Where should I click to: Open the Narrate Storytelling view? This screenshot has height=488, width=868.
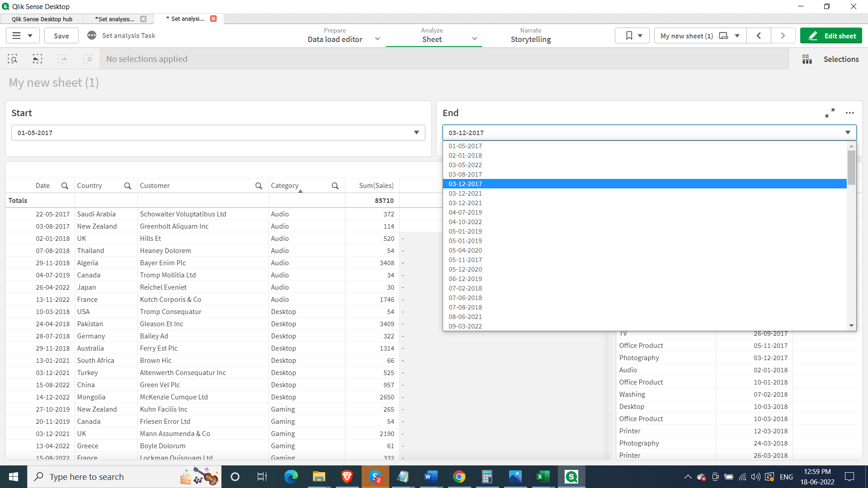click(531, 36)
